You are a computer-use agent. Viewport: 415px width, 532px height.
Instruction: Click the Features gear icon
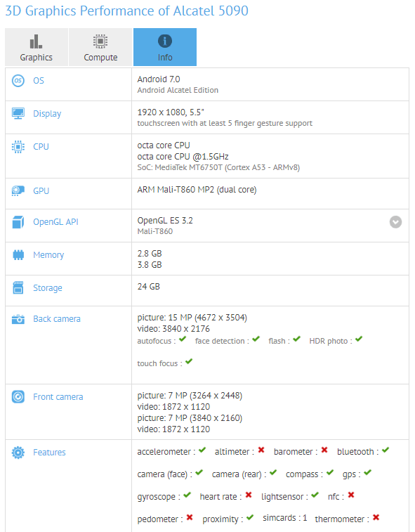(18, 453)
